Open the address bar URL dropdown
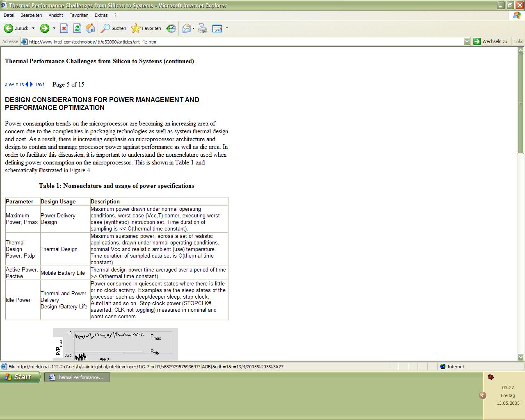The height and width of the screenshot is (420, 525). click(x=467, y=41)
